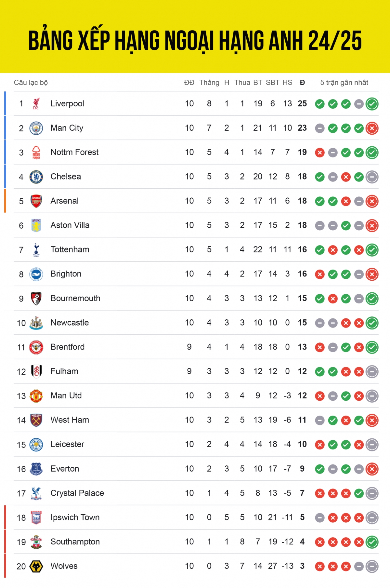Image resolution: width=390 pixels, height=588 pixels.
Task: Click Ipswich Town's points value 5
Action: click(302, 517)
